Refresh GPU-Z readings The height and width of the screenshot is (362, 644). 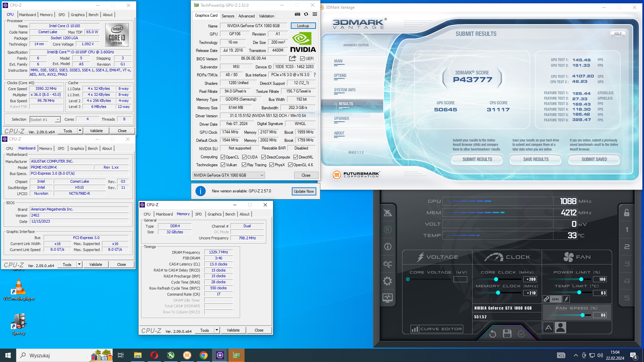pyautogui.click(x=306, y=14)
